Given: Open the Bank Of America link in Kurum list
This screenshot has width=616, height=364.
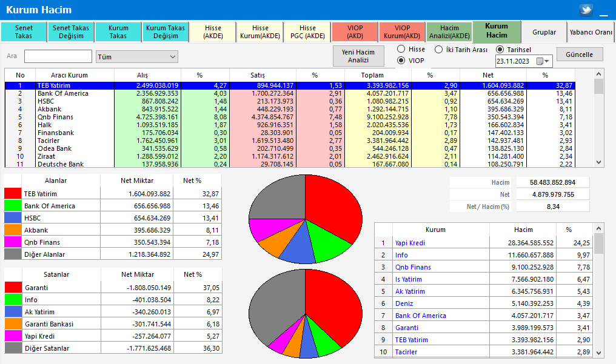Looking at the screenshot, I should [421, 316].
